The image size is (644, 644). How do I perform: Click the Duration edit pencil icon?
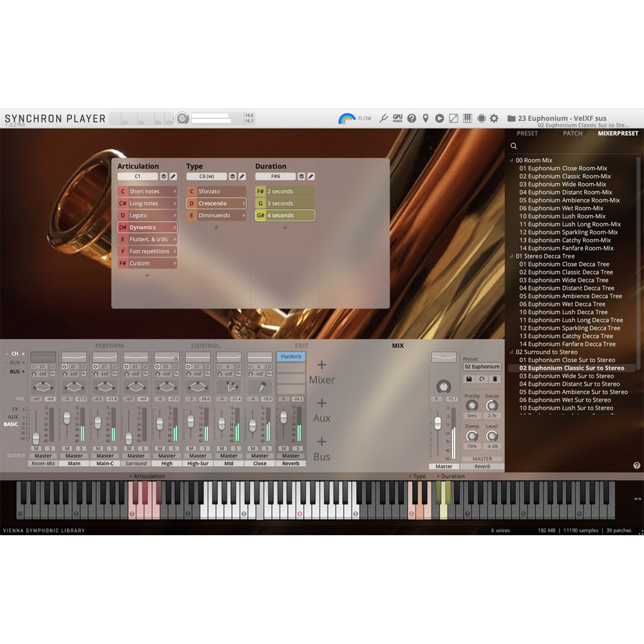[311, 176]
